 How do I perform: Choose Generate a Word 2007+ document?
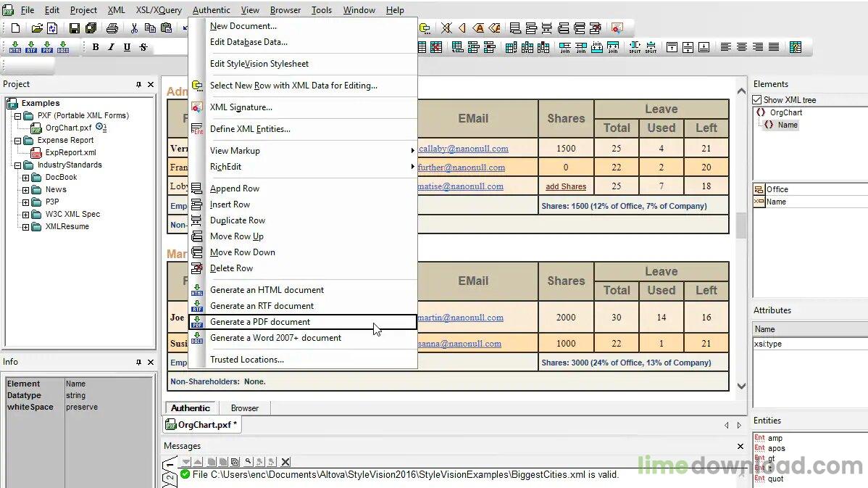275,338
